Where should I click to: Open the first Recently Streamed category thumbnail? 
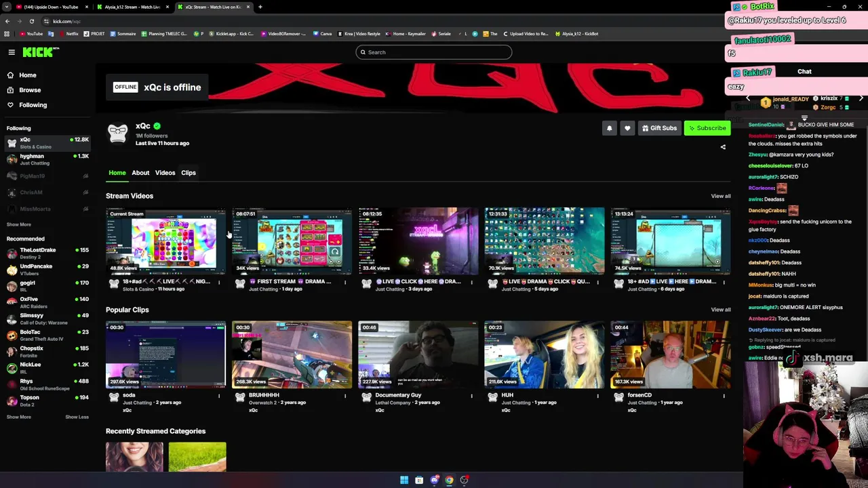[134, 457]
